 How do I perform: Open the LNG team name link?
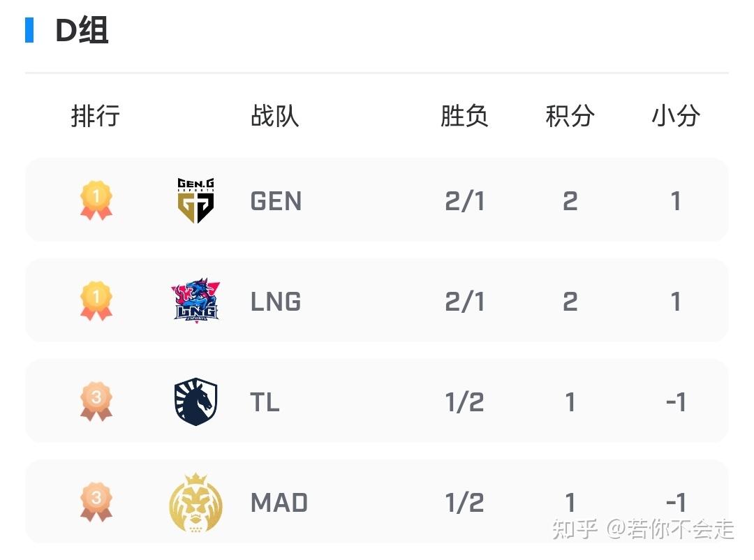(x=276, y=302)
